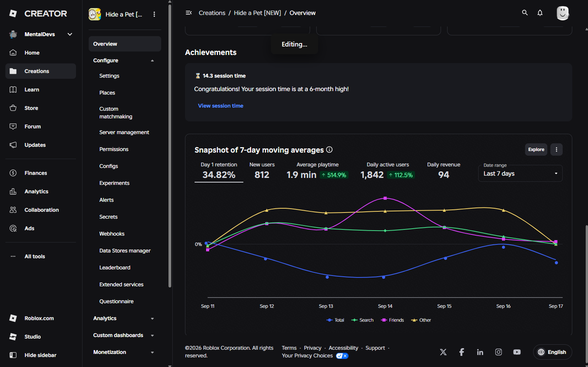Open Server management

tap(125, 132)
